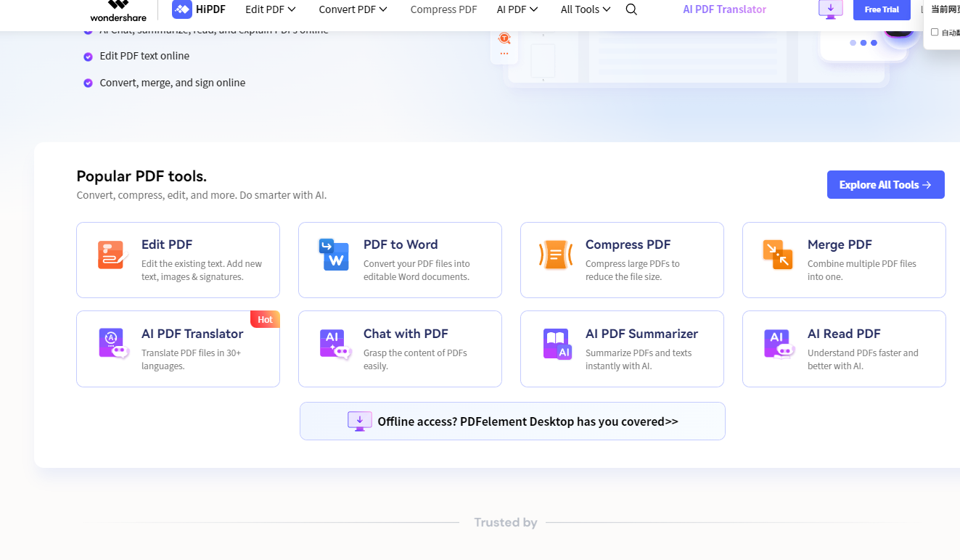This screenshot has width=960, height=560.
Task: Click the AI PDF Summarizer book icon
Action: point(557,344)
